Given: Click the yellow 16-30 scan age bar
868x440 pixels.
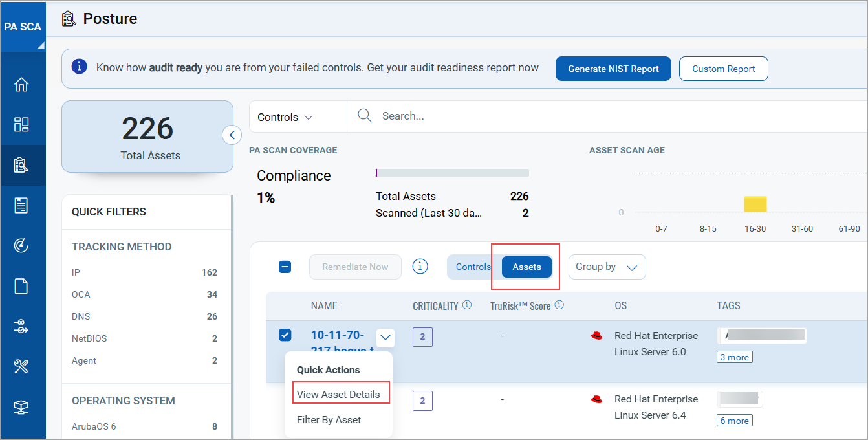Looking at the screenshot, I should [755, 204].
